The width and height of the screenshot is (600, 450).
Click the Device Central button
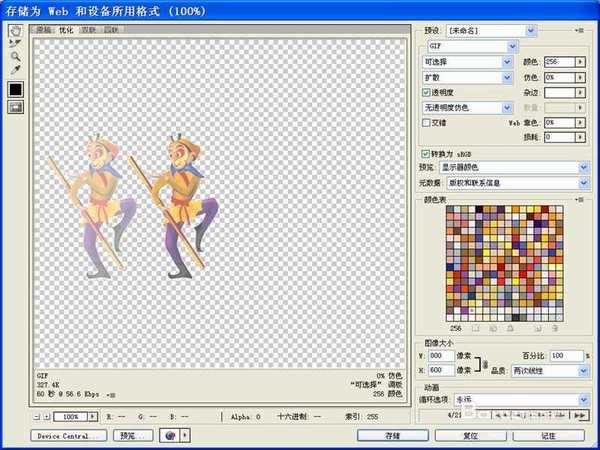pyautogui.click(x=69, y=436)
